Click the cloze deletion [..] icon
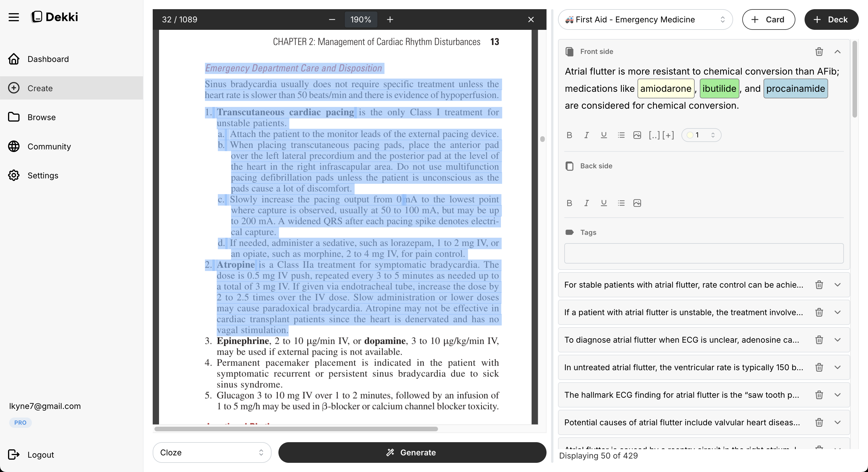 tap(654, 135)
